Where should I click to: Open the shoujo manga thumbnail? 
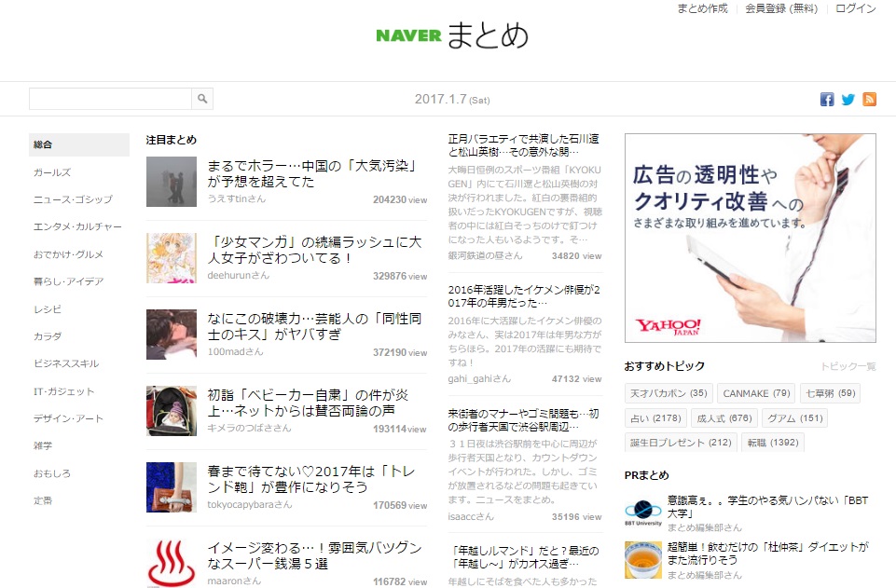click(172, 258)
